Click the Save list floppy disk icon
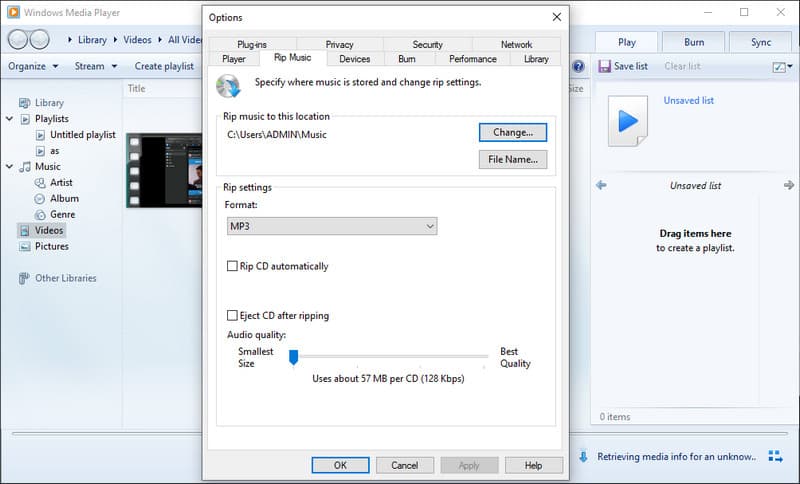The image size is (800, 484). [x=605, y=66]
